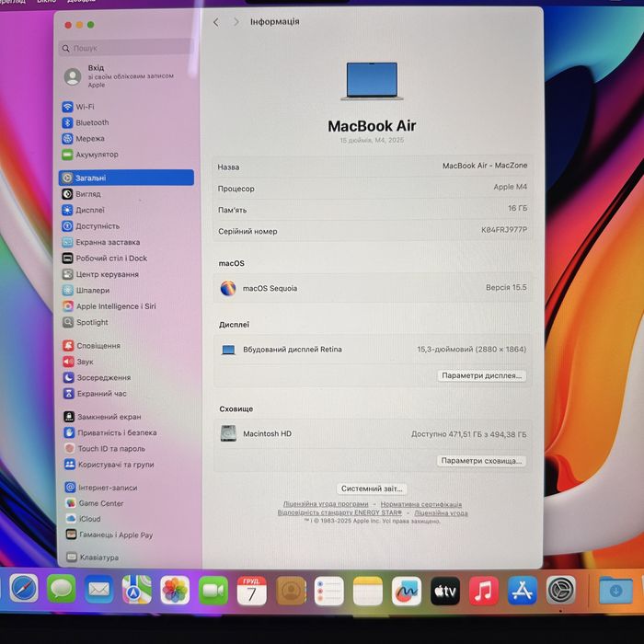The image size is (644, 644).
Task: Open Клавіатура (Keyboard) settings
Action: tap(93, 558)
